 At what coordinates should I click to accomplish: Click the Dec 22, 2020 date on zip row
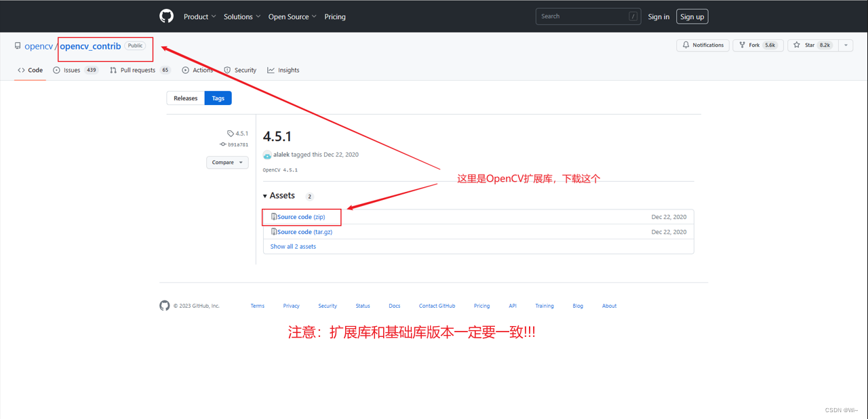[669, 217]
